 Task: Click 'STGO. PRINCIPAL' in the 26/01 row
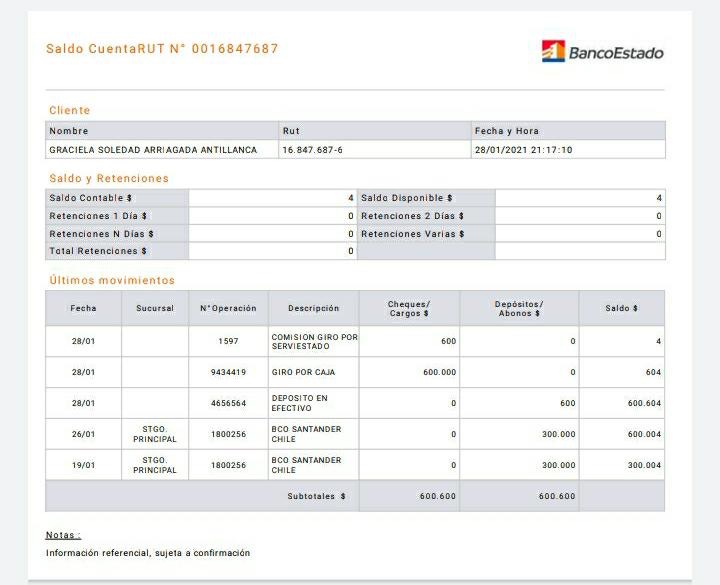[x=155, y=434]
